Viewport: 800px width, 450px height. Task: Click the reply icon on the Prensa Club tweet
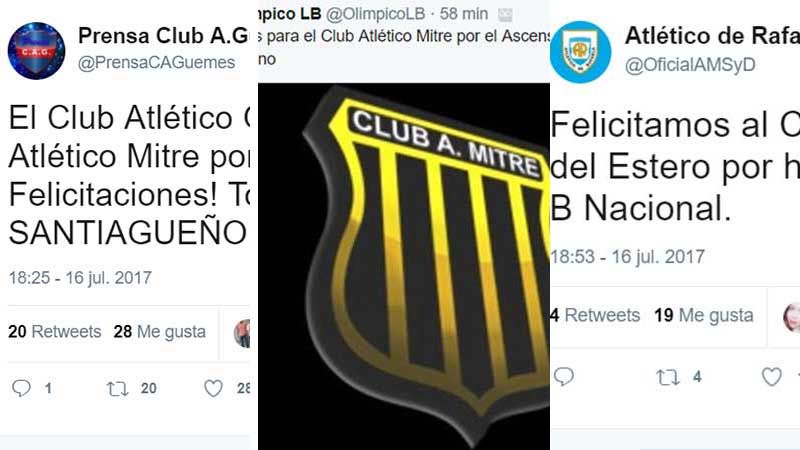click(21, 388)
